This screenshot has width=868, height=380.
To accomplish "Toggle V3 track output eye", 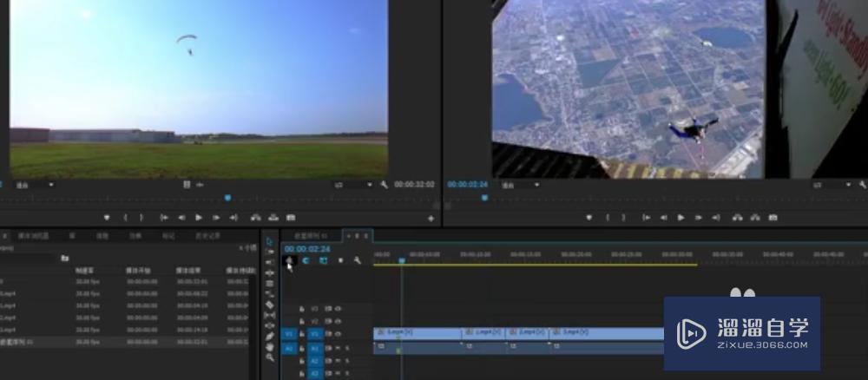I will [339, 309].
